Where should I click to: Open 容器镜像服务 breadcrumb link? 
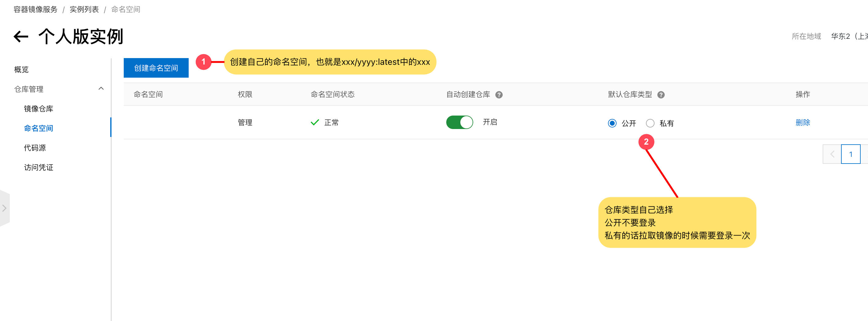36,9
